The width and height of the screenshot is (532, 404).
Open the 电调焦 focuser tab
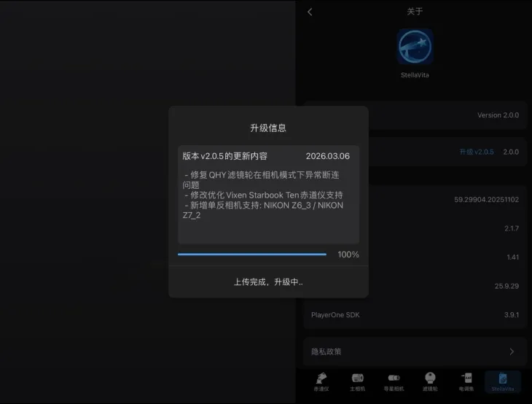click(x=466, y=382)
